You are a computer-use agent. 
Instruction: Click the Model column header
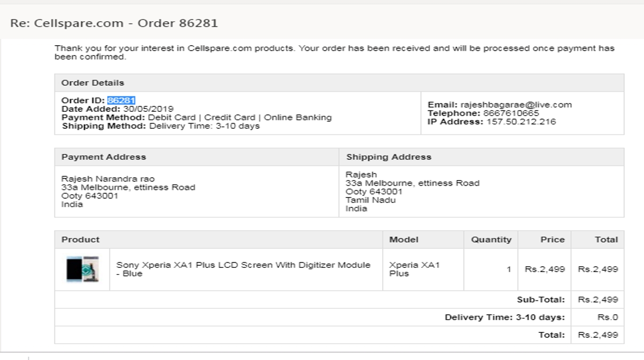pos(403,240)
